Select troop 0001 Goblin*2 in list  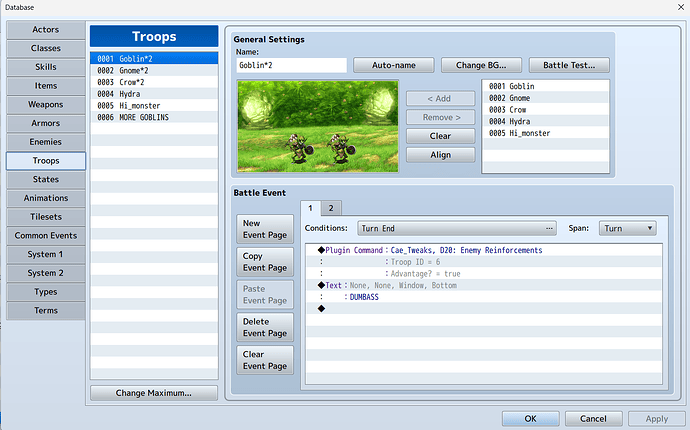point(154,59)
